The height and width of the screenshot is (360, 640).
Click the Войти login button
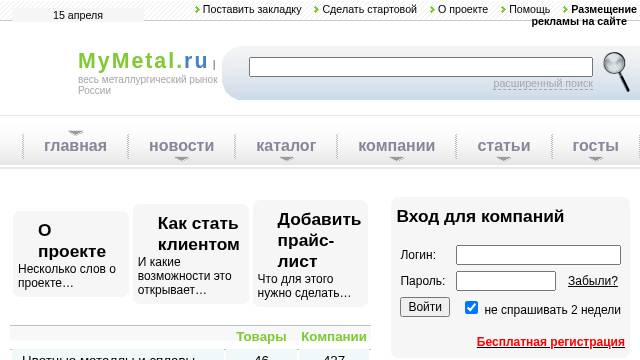pos(425,307)
